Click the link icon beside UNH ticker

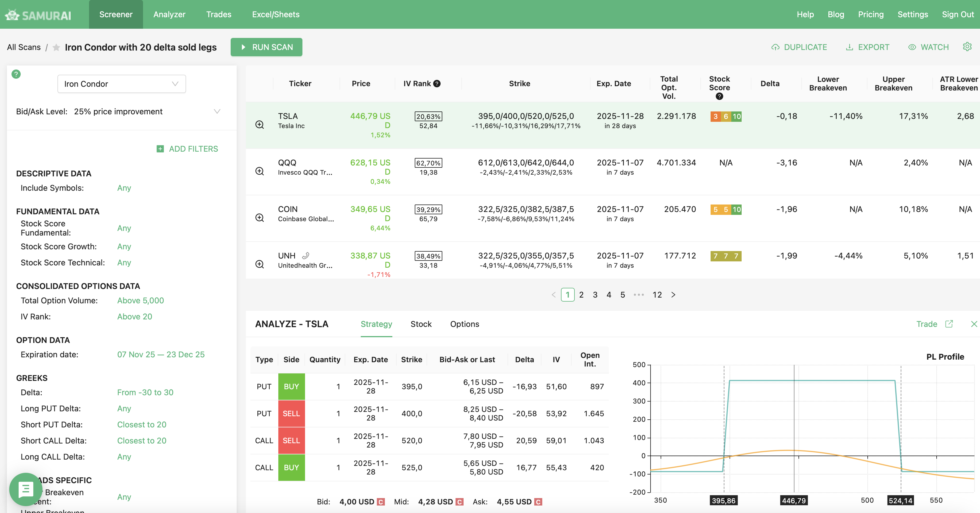click(x=306, y=256)
